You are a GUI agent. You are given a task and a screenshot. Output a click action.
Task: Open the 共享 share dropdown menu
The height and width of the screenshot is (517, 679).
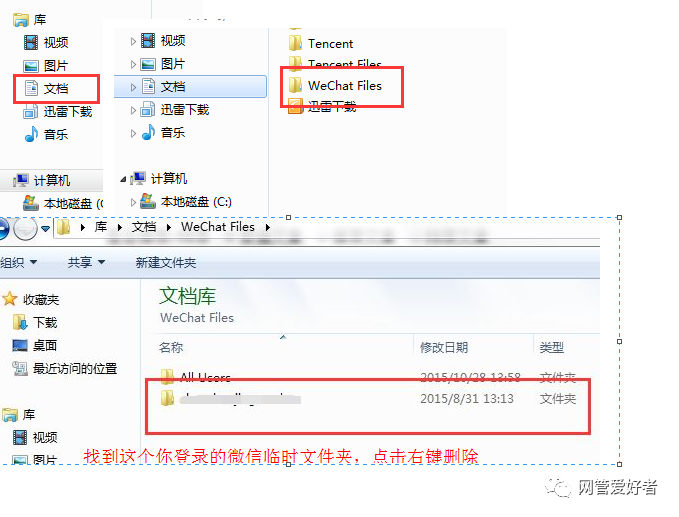[x=87, y=262]
